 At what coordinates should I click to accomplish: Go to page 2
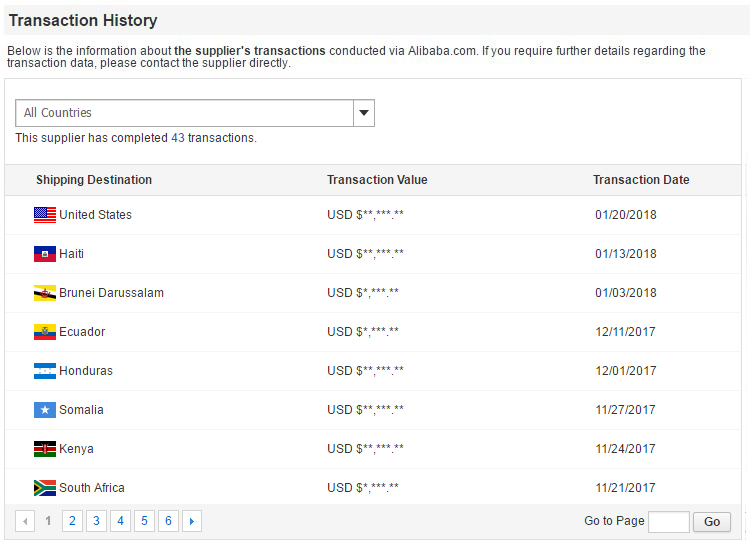[x=72, y=521]
